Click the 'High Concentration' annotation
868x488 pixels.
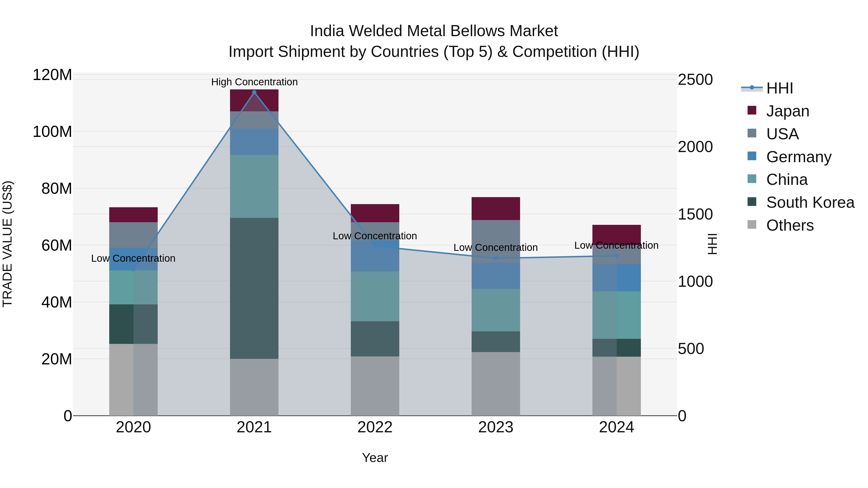tap(254, 82)
